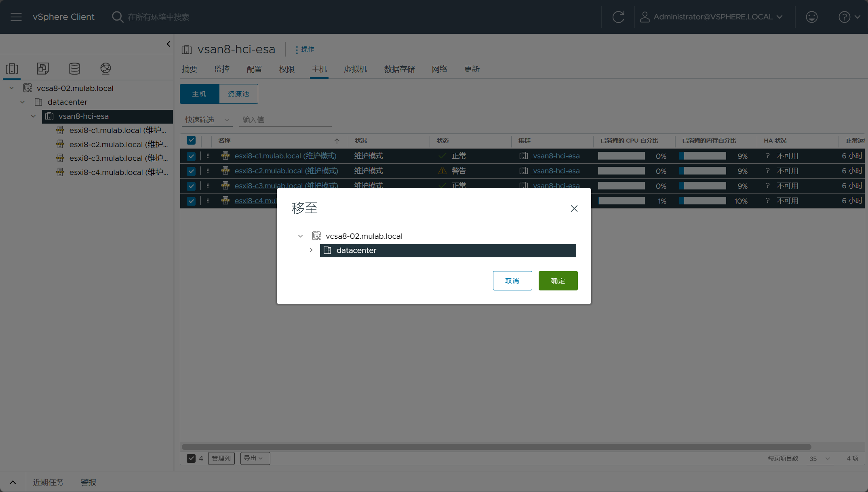Click the vCenter icon in the move dialog
Screen dimensions: 868x492
click(x=316, y=236)
